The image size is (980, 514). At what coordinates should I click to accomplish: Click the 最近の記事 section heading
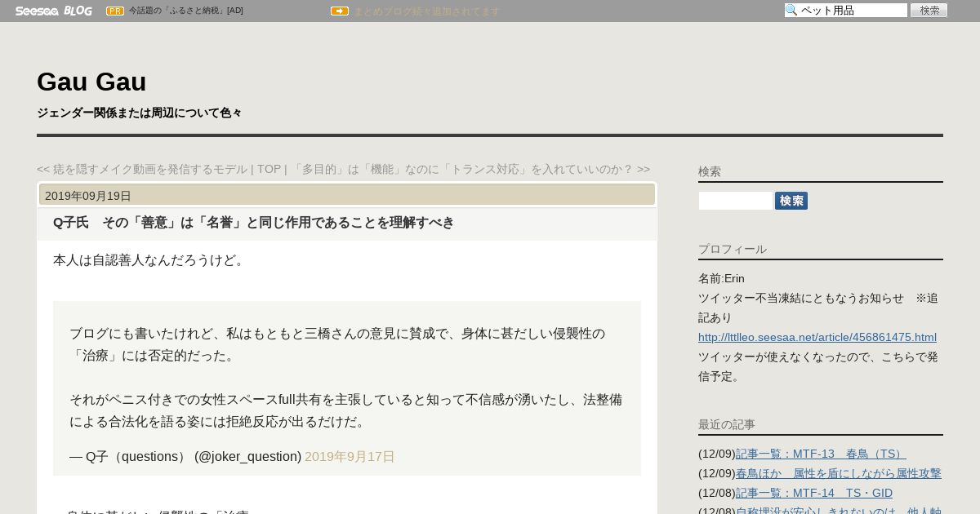coord(727,424)
